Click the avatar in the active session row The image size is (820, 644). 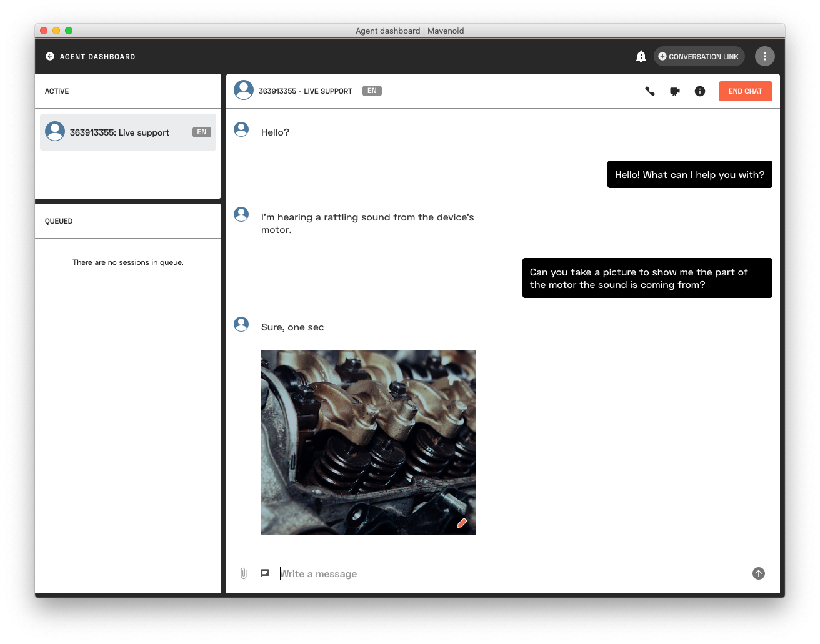55,131
